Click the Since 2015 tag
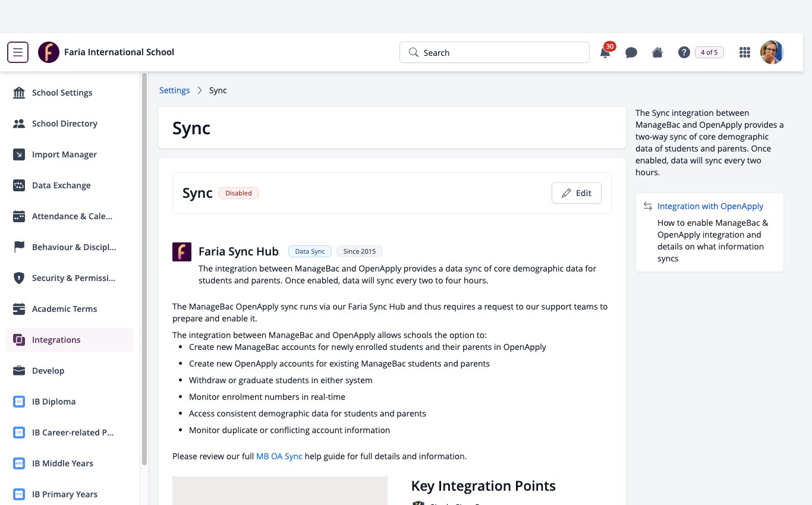This screenshot has width=812, height=505. [x=360, y=251]
